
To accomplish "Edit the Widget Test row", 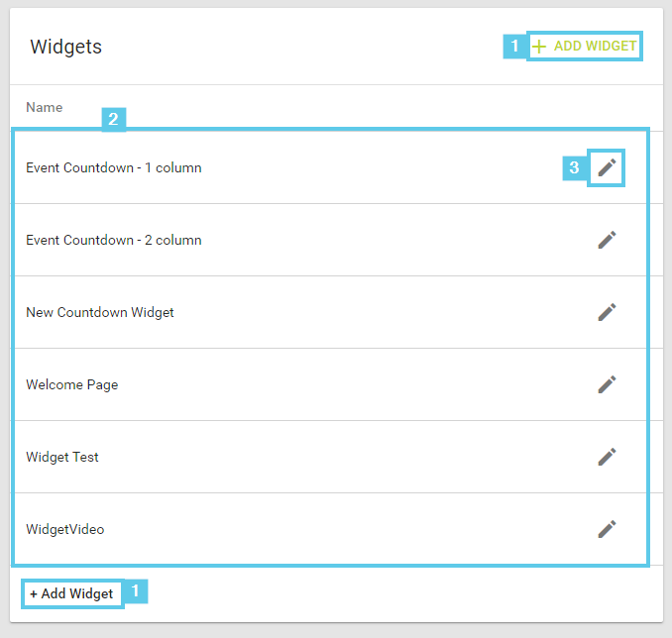I will pyautogui.click(x=607, y=457).
